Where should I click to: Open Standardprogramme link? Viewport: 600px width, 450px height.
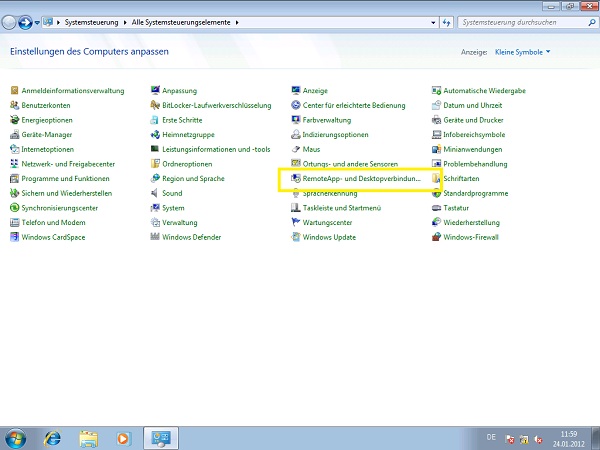click(476, 193)
